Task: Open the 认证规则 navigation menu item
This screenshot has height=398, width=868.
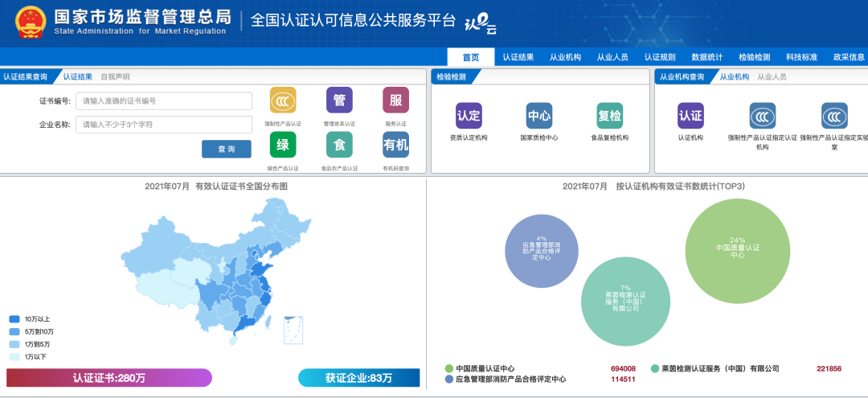Action: [660, 57]
